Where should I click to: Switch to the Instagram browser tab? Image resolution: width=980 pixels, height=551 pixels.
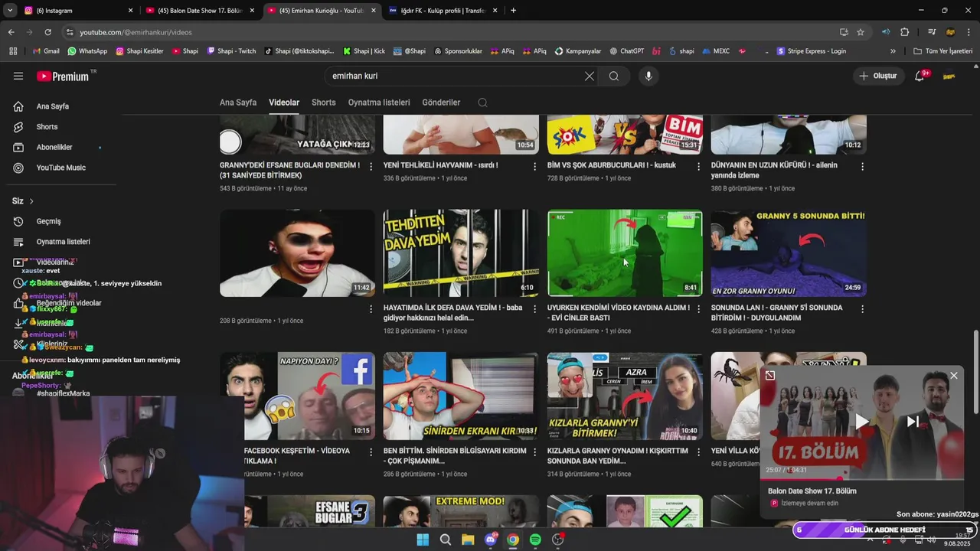[x=77, y=11]
